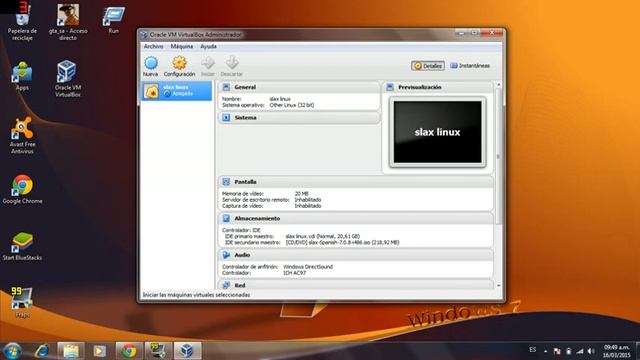Click the taskbar clock and date

tap(617, 351)
